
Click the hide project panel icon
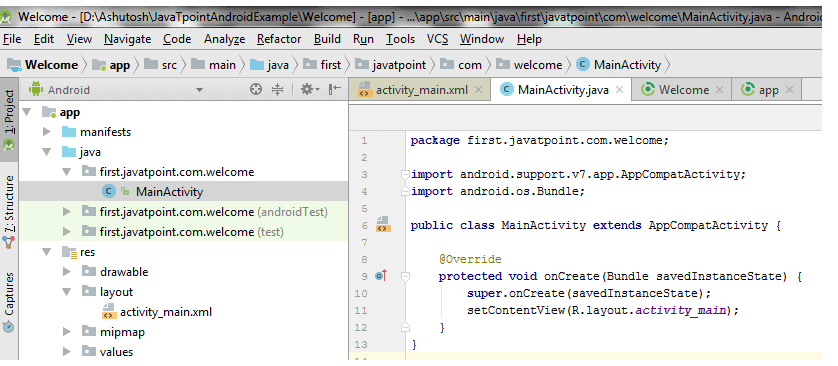point(335,90)
